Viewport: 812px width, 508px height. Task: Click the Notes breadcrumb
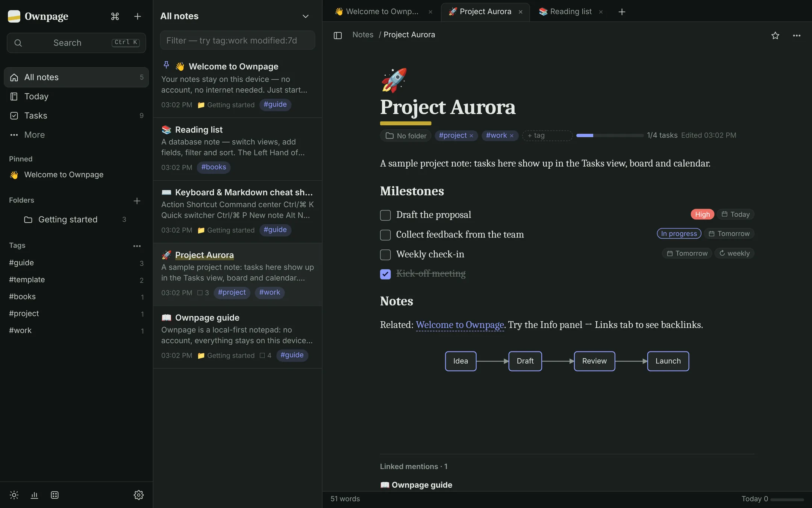tap(363, 35)
